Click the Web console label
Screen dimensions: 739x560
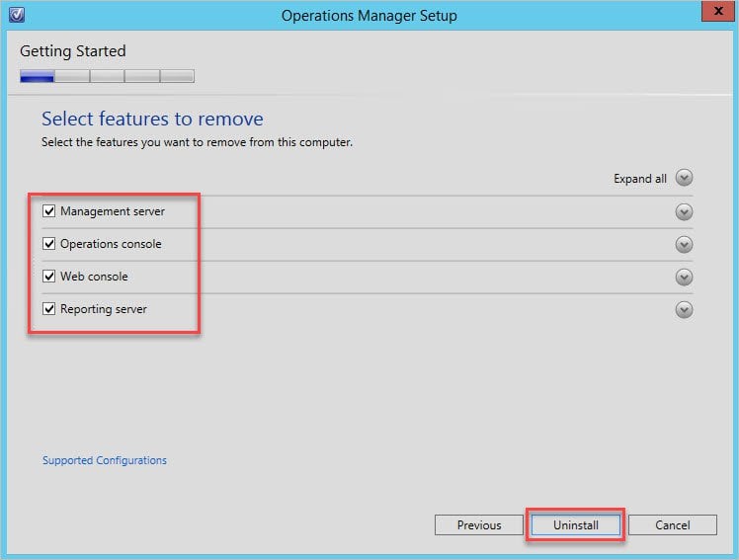point(94,277)
